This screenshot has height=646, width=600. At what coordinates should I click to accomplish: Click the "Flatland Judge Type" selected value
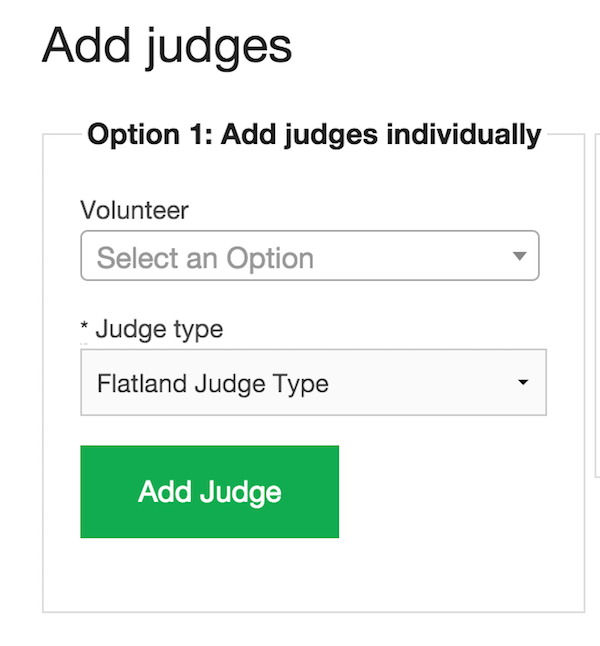coord(213,383)
